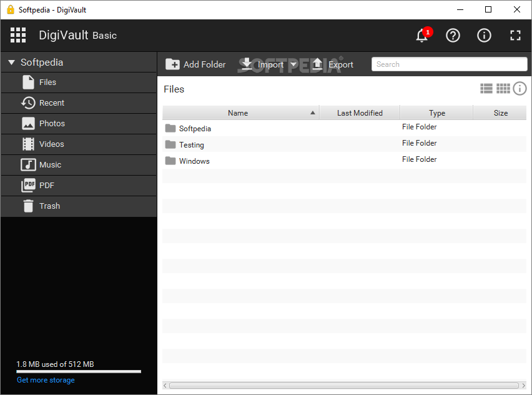Open the Music section

click(x=79, y=165)
